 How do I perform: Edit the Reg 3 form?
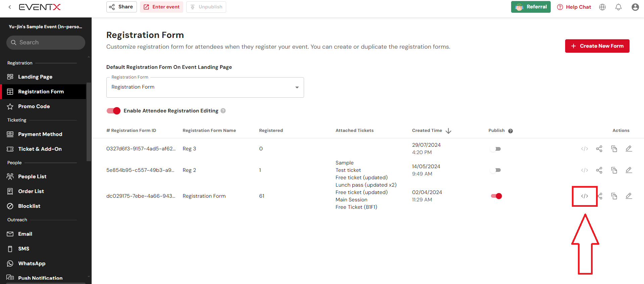[629, 149]
